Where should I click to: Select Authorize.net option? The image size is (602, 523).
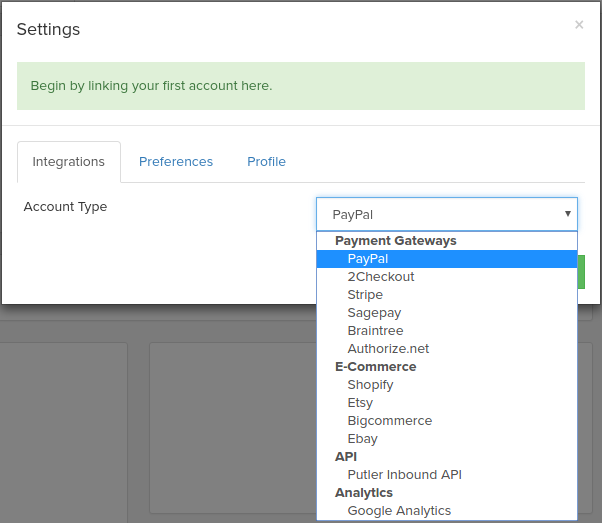447,349
